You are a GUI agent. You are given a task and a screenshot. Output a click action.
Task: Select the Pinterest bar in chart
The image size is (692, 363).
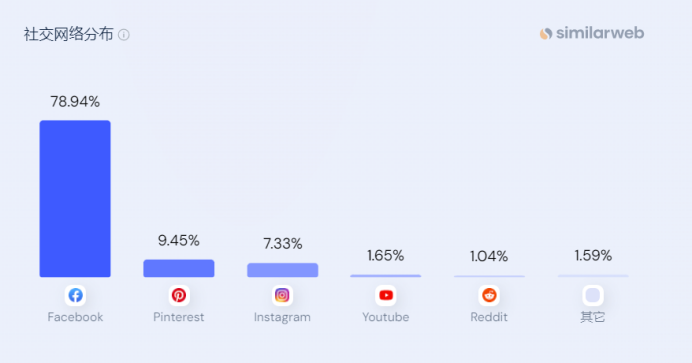coord(179,268)
